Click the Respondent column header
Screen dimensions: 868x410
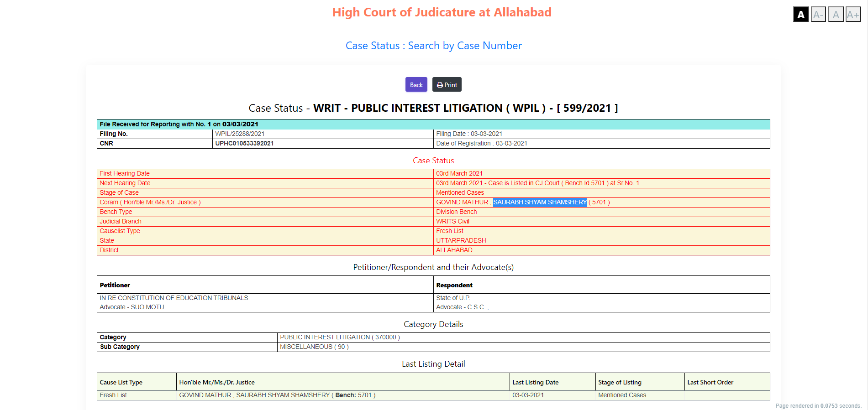tap(454, 285)
